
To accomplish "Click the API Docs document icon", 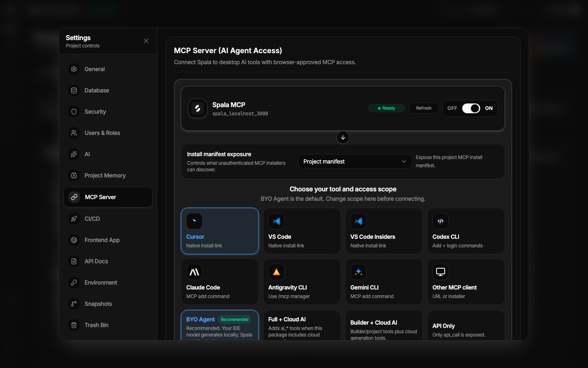I will [x=74, y=261].
